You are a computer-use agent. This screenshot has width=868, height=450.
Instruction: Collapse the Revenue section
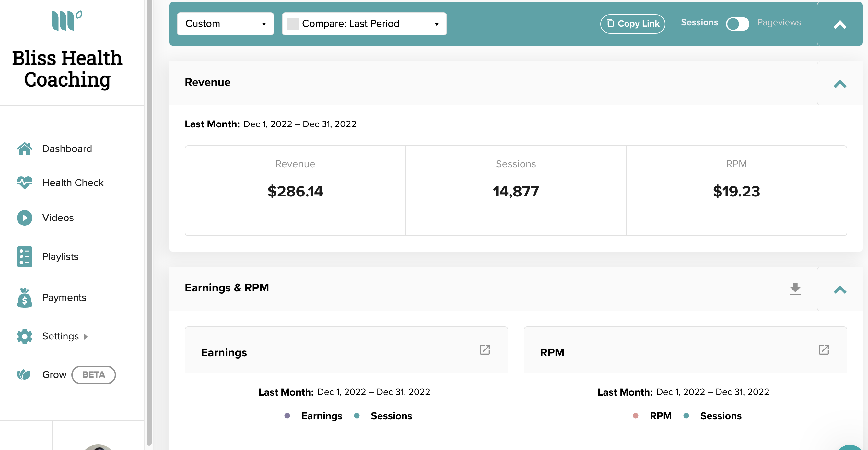click(x=840, y=83)
